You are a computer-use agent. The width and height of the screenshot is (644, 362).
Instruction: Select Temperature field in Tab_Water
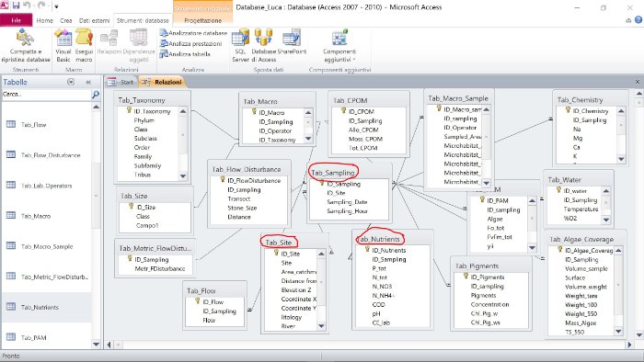coord(581,209)
